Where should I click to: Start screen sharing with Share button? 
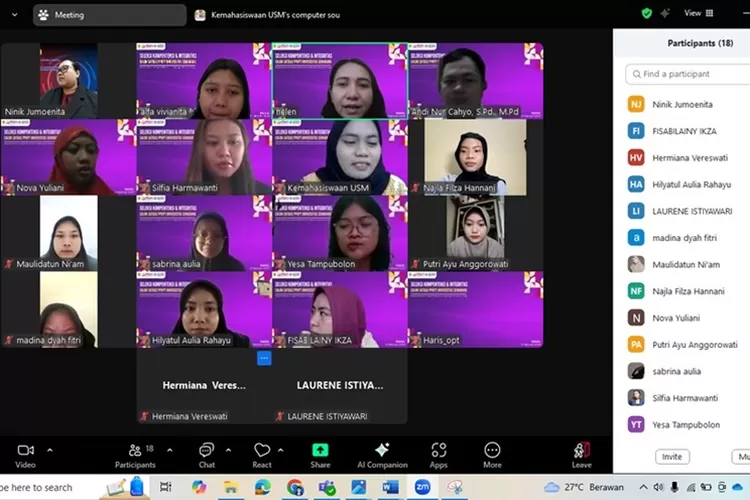[x=320, y=456]
